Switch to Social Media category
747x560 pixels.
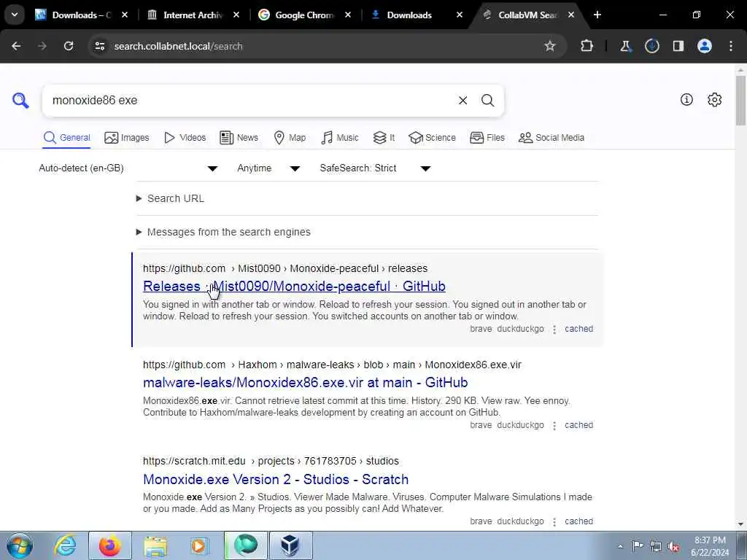click(x=551, y=138)
